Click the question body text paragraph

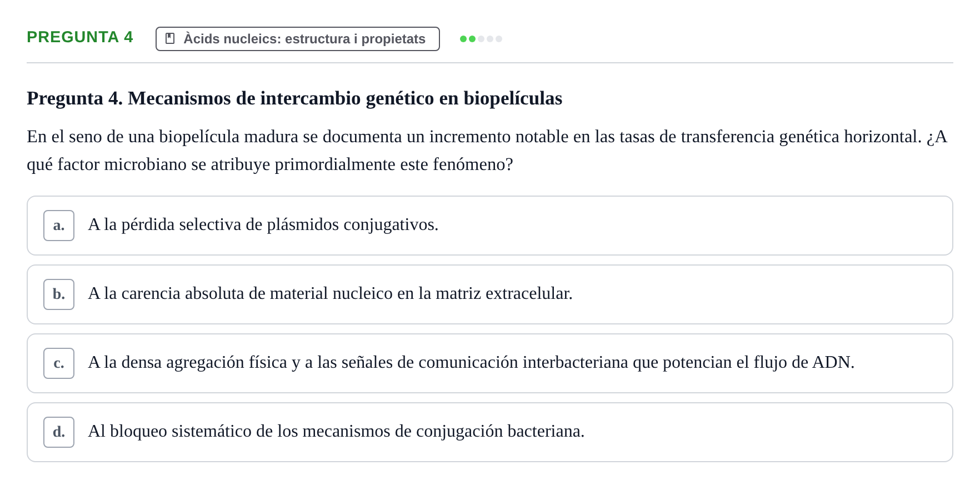tap(487, 151)
